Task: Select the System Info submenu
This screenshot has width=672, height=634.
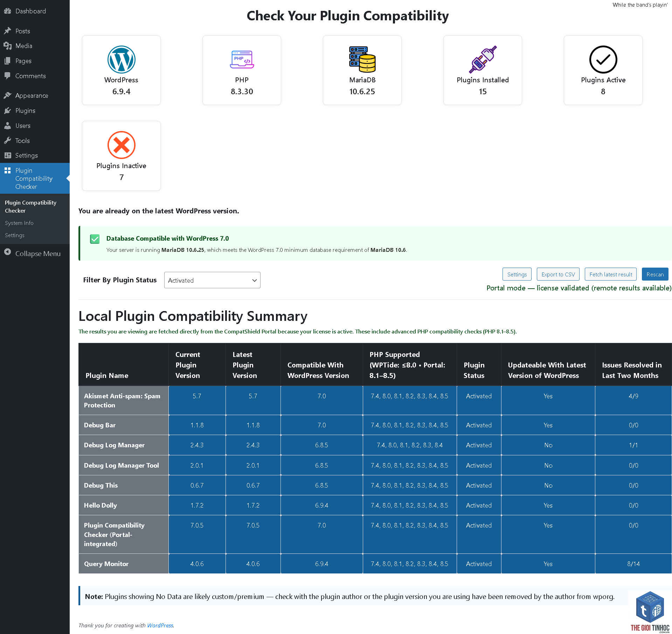Action: pyautogui.click(x=19, y=223)
